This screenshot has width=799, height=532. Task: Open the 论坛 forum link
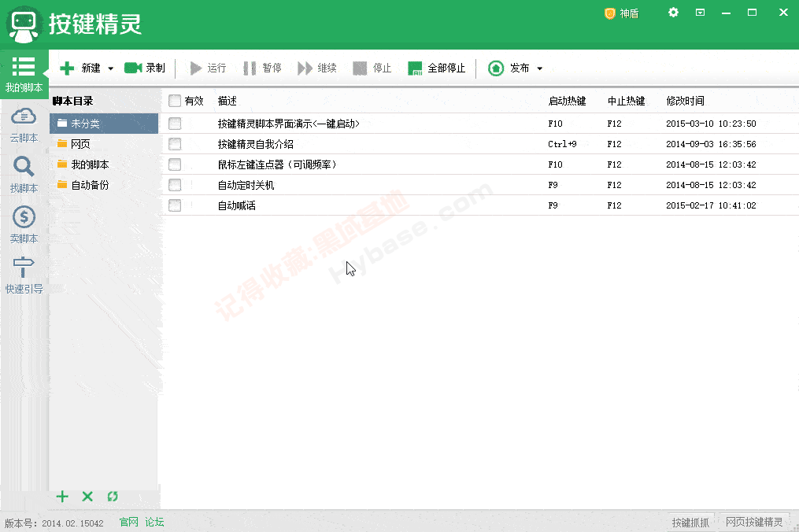(154, 522)
